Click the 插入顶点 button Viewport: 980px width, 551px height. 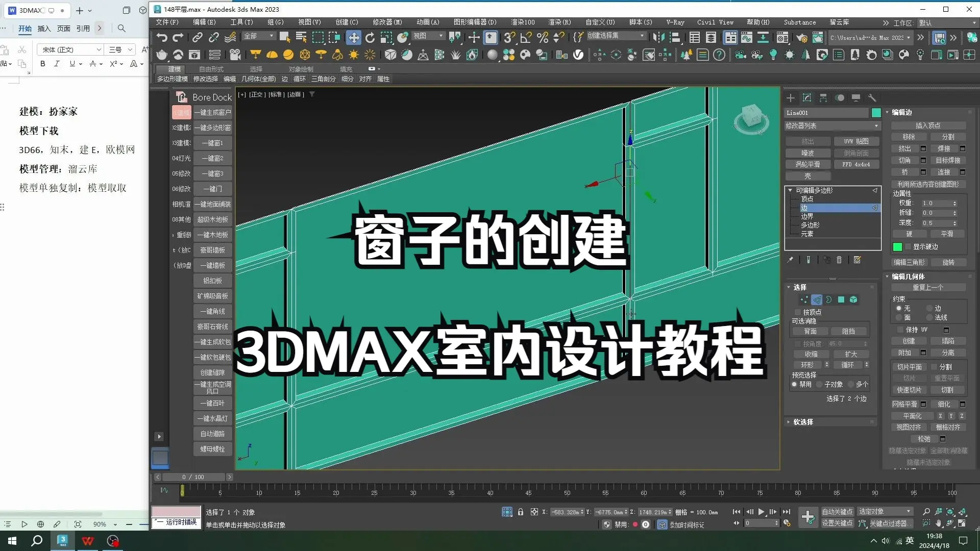tap(928, 126)
